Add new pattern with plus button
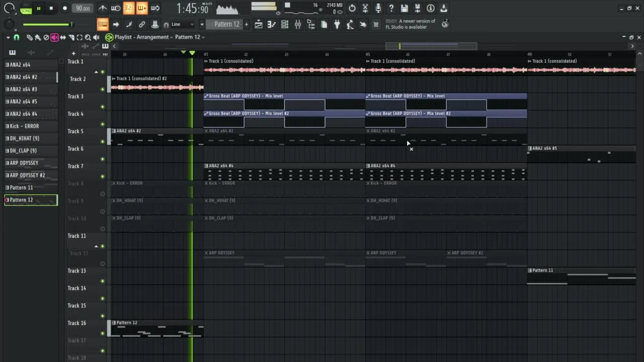The height and width of the screenshot is (362, 644). click(x=247, y=24)
